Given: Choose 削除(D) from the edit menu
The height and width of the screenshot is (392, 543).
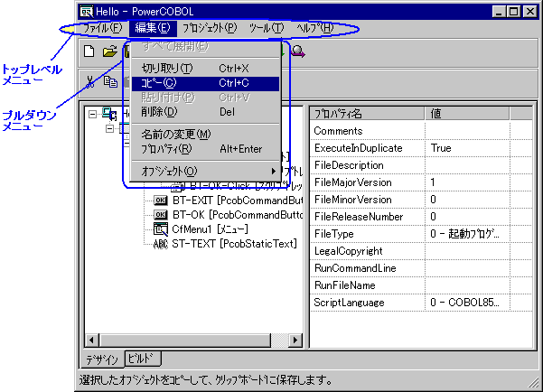Looking at the screenshot, I should click(x=205, y=112).
